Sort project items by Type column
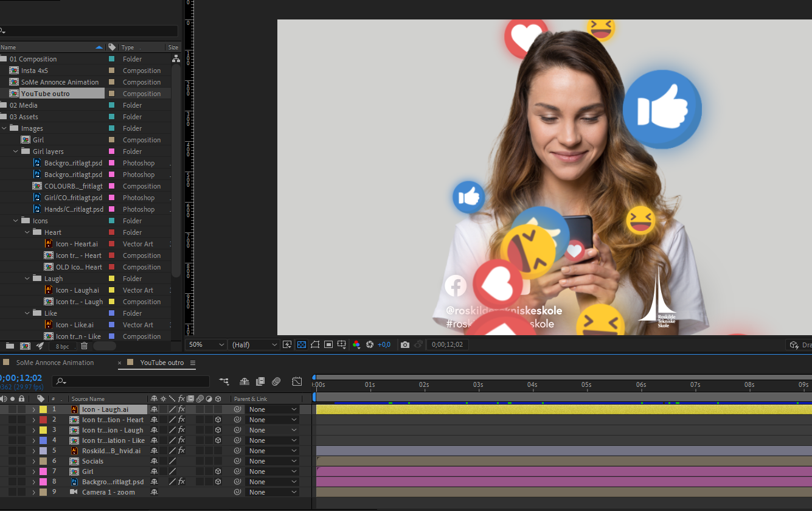This screenshot has height=511, width=812. tap(128, 47)
